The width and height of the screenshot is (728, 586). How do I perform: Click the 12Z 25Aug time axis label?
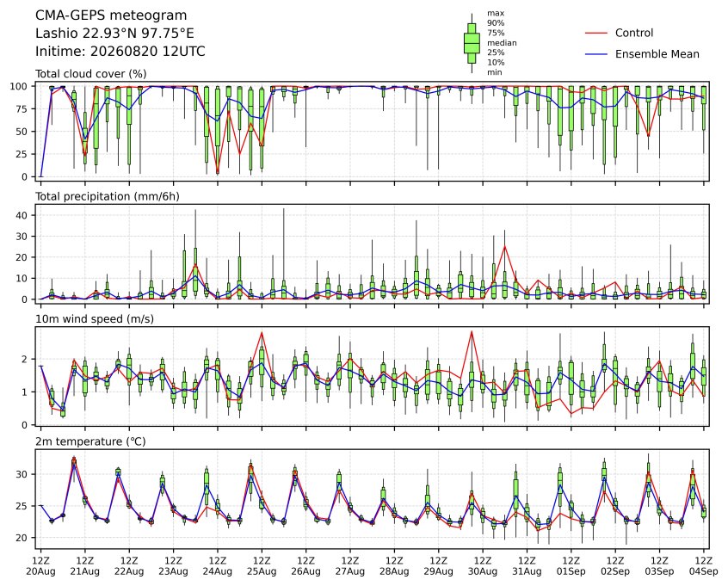click(262, 566)
